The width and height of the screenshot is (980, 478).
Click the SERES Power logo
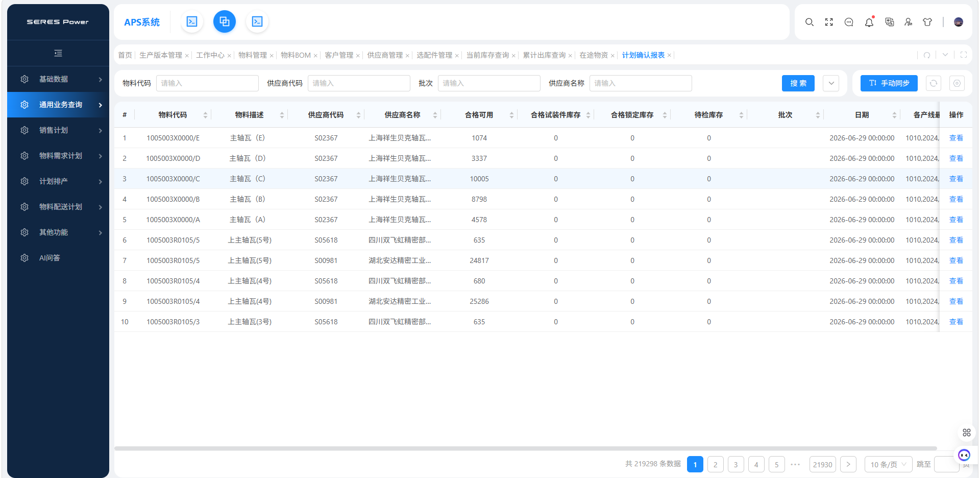(58, 22)
